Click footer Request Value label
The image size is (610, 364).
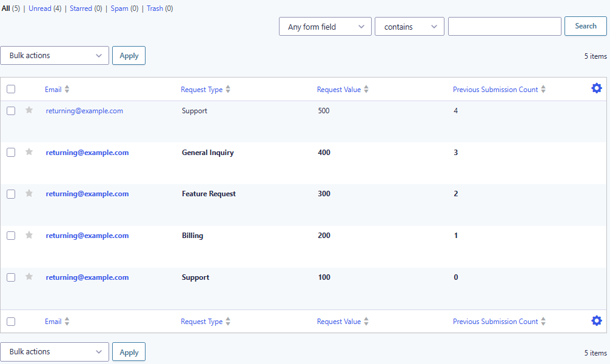click(x=339, y=322)
